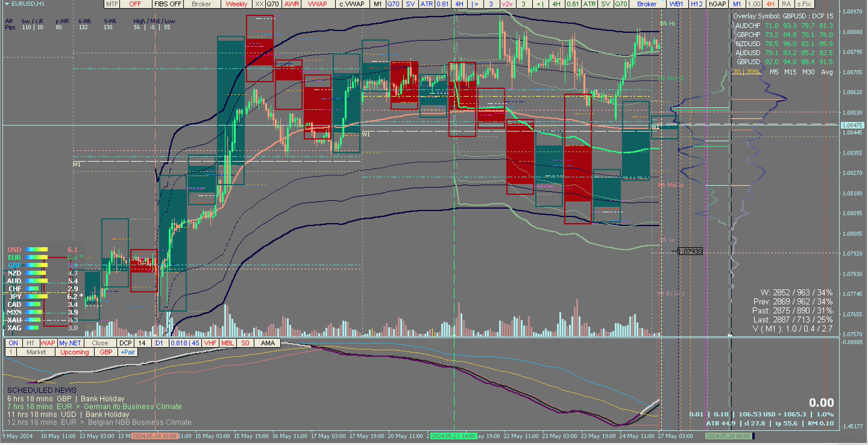
Task: Click the hGAP toolbar button
Action: point(717,4)
